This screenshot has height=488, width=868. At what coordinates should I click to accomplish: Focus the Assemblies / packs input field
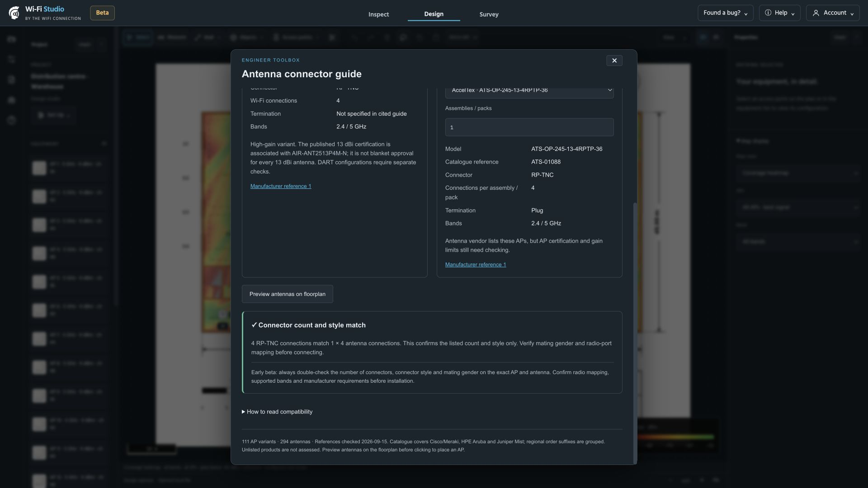[x=529, y=127]
